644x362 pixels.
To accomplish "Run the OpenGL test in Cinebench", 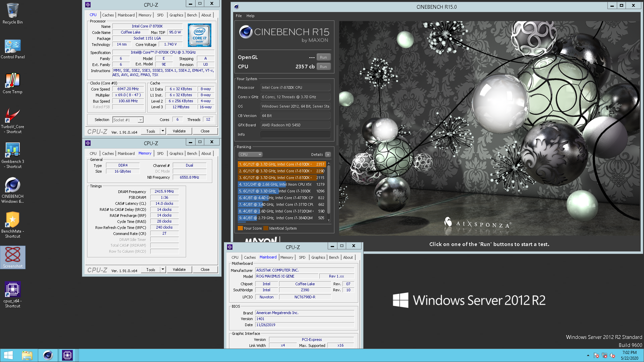I will click(x=323, y=57).
